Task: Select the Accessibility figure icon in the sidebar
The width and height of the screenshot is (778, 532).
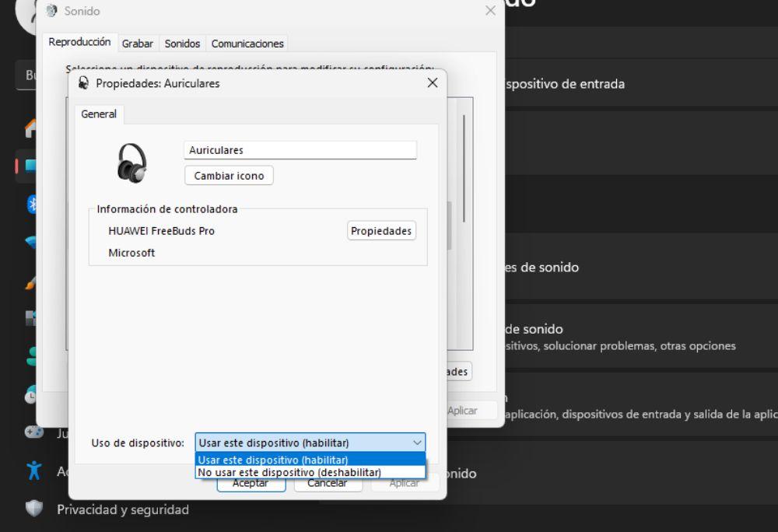Action: (33, 470)
